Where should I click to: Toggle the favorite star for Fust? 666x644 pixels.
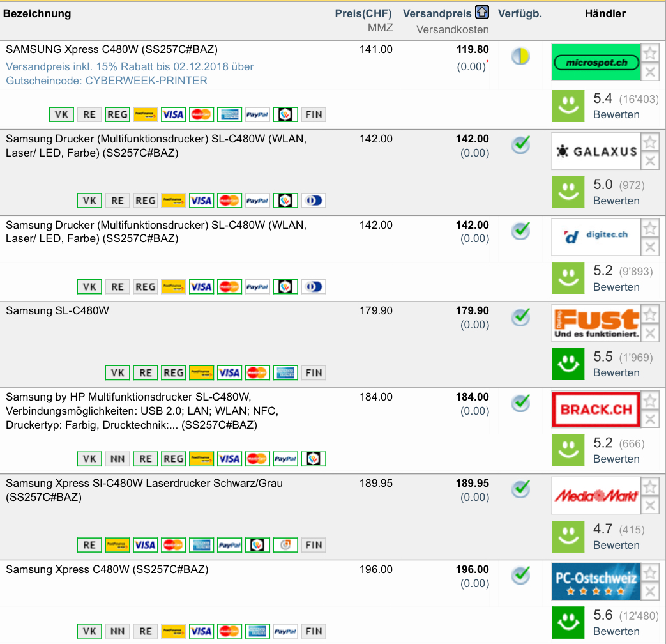(649, 314)
